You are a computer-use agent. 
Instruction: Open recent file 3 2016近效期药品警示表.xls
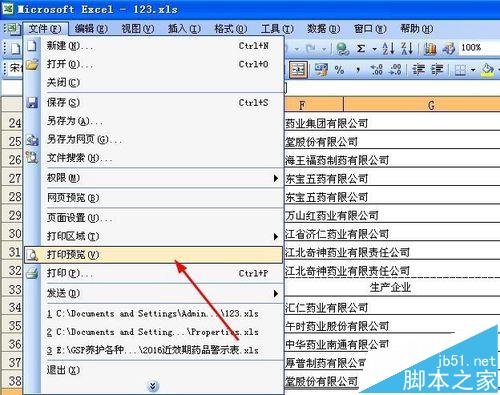tap(153, 350)
